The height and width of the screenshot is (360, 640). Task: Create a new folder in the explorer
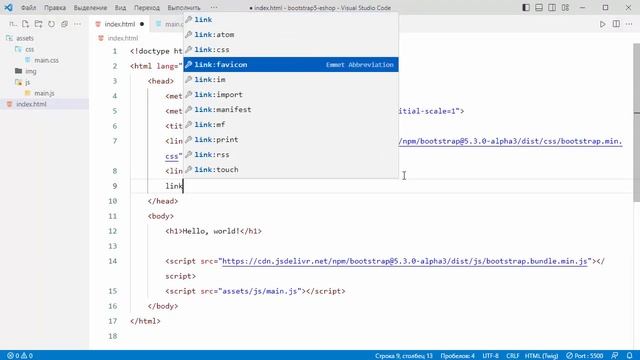[x=38, y=24]
